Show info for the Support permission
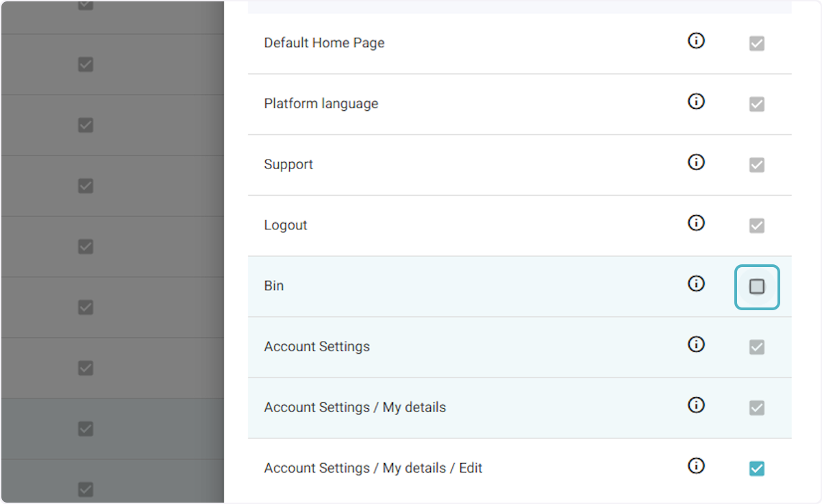This screenshot has height=504, width=822. (x=696, y=162)
